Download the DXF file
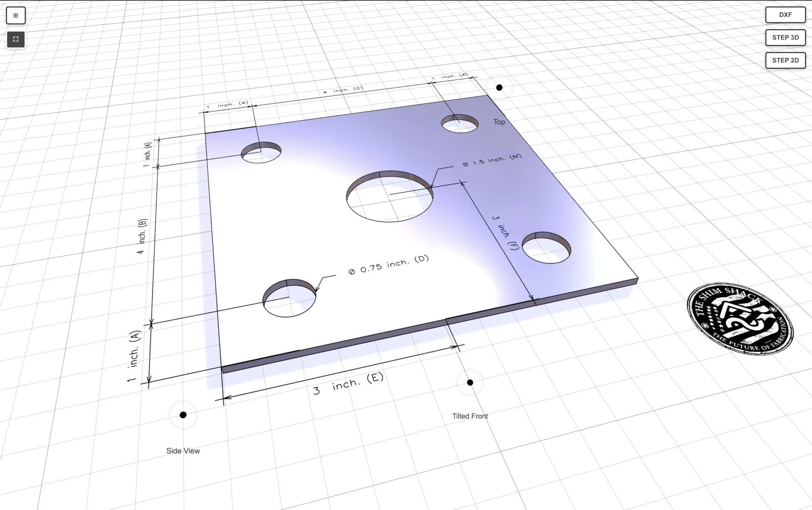Screen dimensions: 812x510 [x=785, y=15]
